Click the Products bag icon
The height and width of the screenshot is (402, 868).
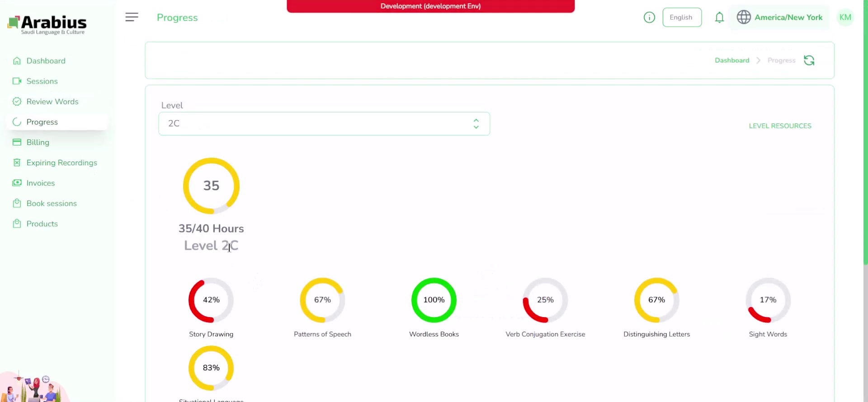(17, 224)
